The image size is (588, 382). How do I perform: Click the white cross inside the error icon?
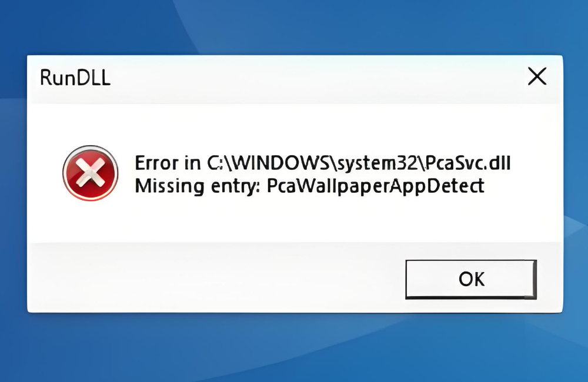coord(91,173)
